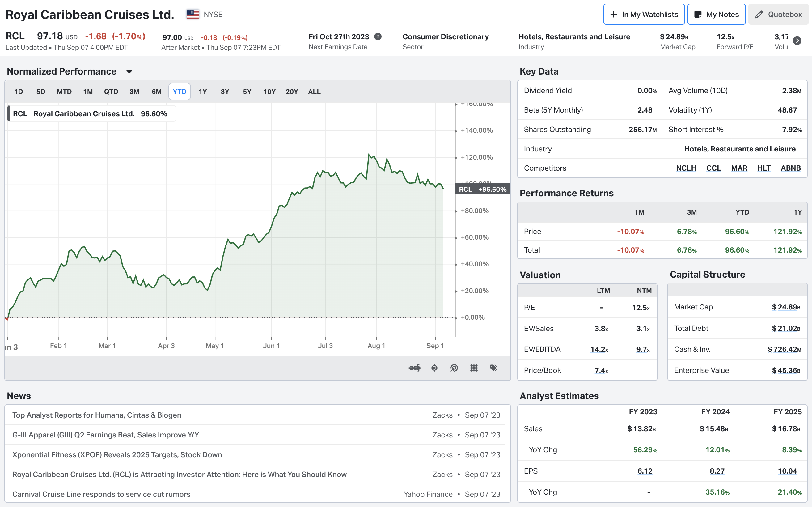
Task: Select the 1Y chart time range
Action: coord(203,92)
